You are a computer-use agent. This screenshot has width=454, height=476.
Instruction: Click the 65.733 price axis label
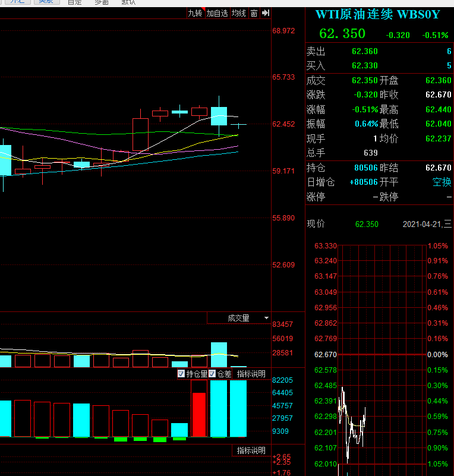coord(283,77)
